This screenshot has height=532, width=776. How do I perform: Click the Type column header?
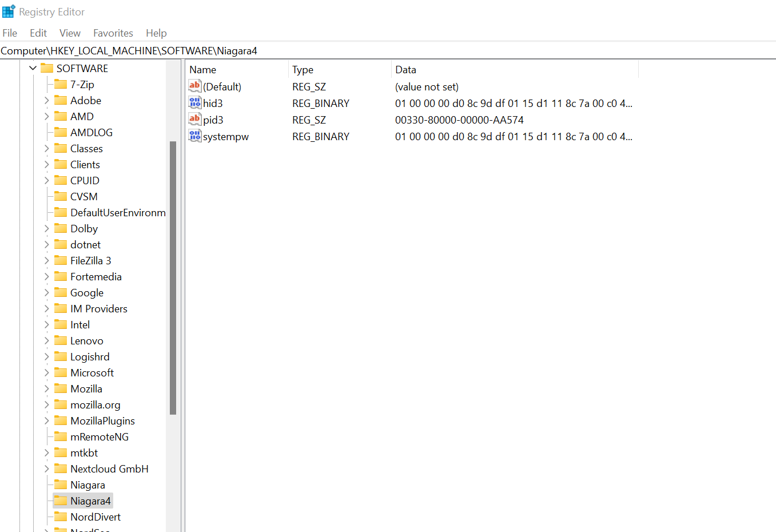340,70
